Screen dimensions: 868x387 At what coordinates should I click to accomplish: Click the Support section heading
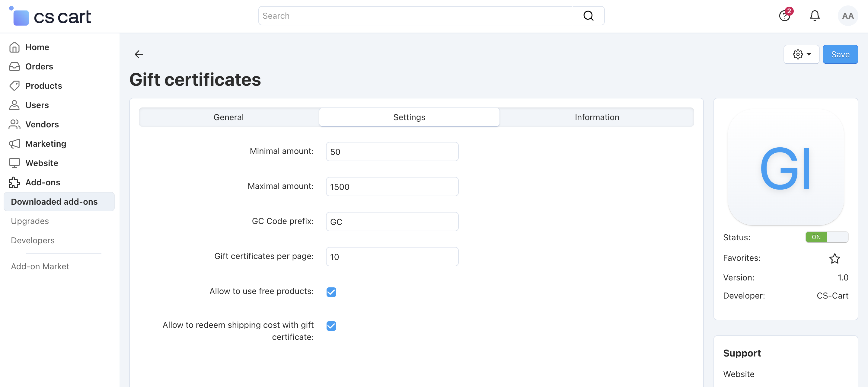(742, 353)
